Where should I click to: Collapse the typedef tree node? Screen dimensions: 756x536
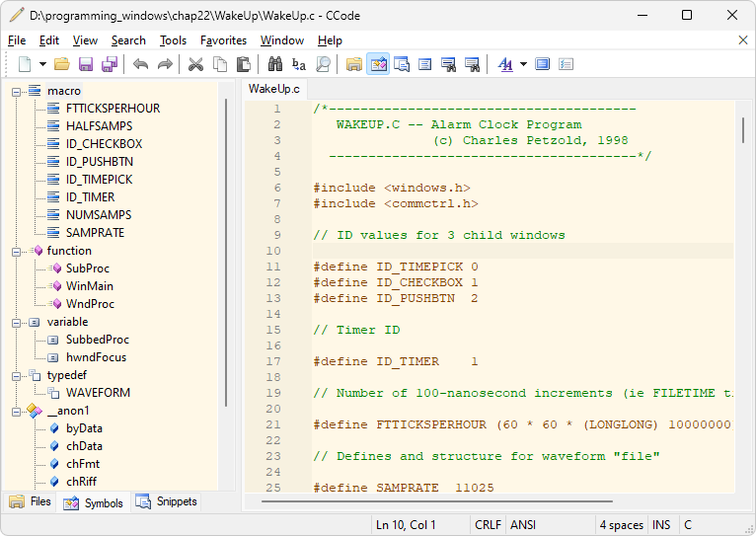tap(16, 375)
